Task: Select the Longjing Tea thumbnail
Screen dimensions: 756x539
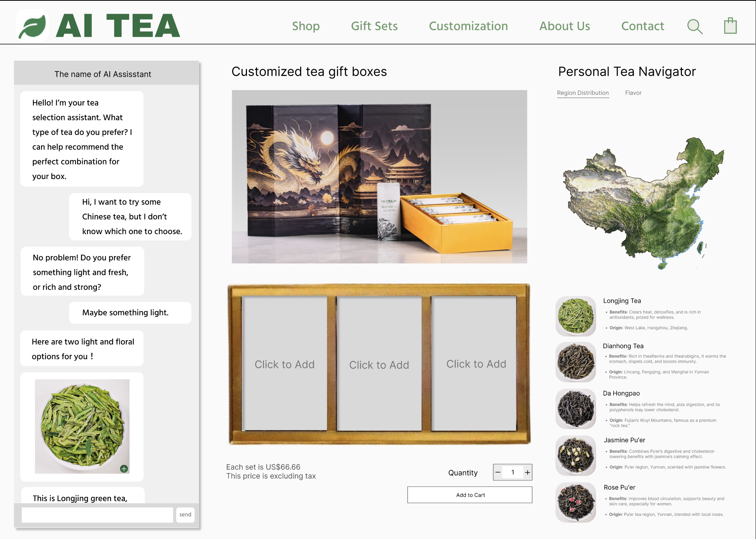Action: point(576,316)
